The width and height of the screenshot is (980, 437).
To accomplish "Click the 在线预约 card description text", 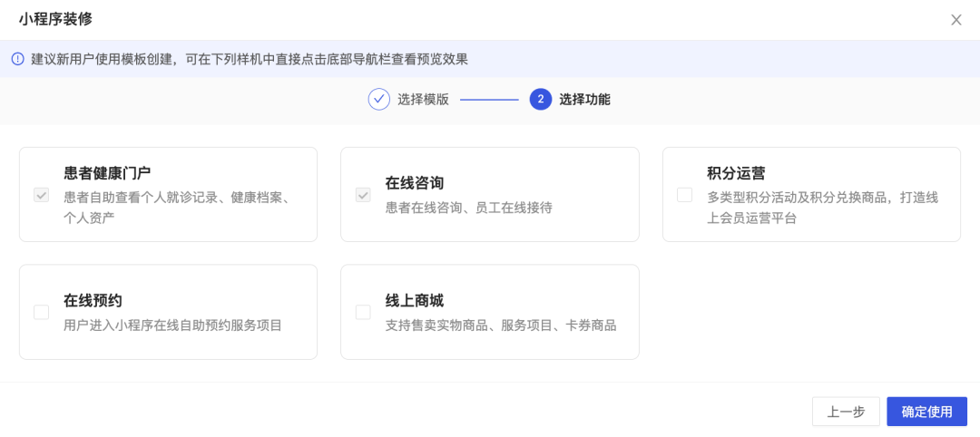I will [x=172, y=325].
